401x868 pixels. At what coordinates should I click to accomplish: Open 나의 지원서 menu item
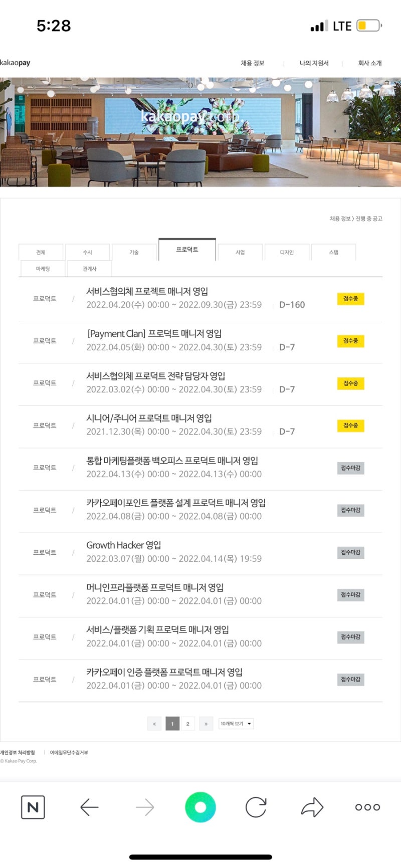coord(314,63)
